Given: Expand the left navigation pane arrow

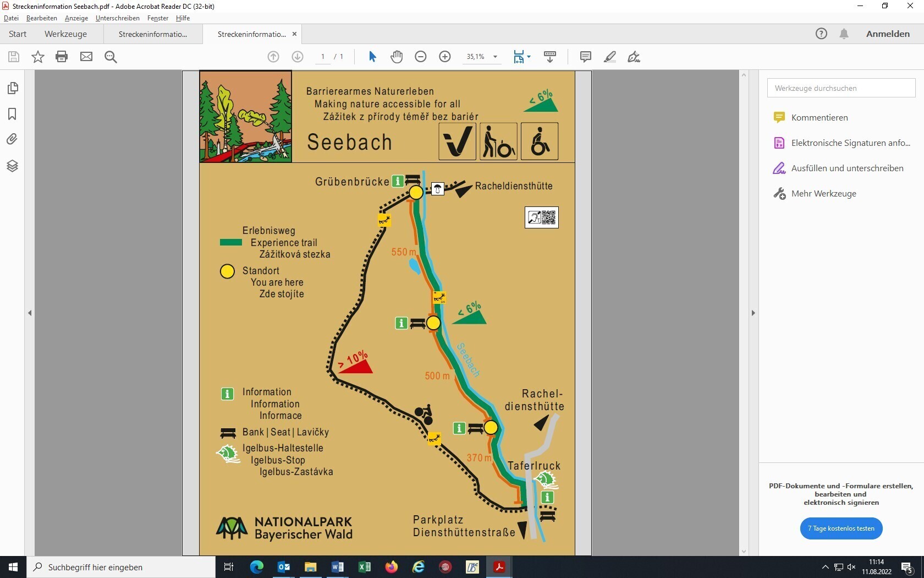Looking at the screenshot, I should click(x=30, y=313).
